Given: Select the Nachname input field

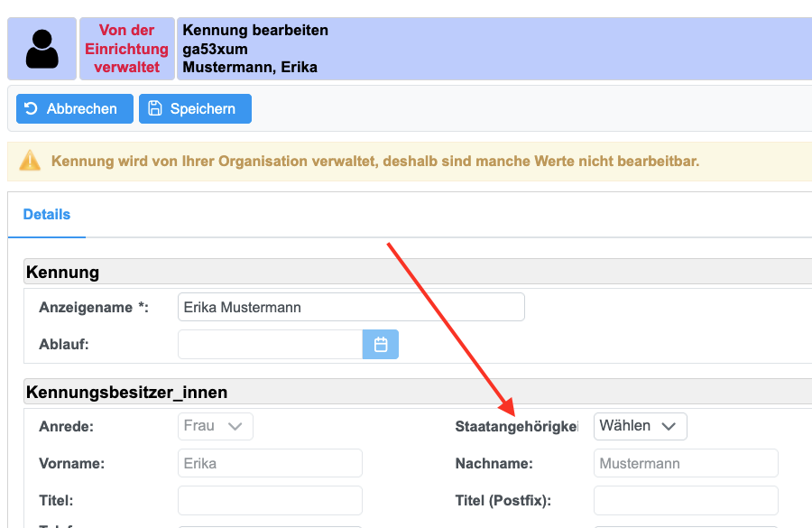Looking at the screenshot, I should click(x=685, y=464).
